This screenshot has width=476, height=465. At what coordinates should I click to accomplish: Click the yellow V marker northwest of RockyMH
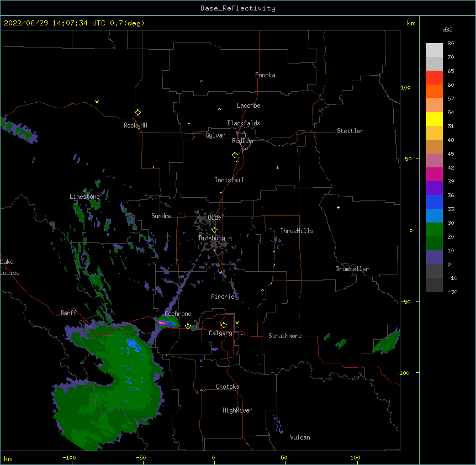(x=97, y=102)
